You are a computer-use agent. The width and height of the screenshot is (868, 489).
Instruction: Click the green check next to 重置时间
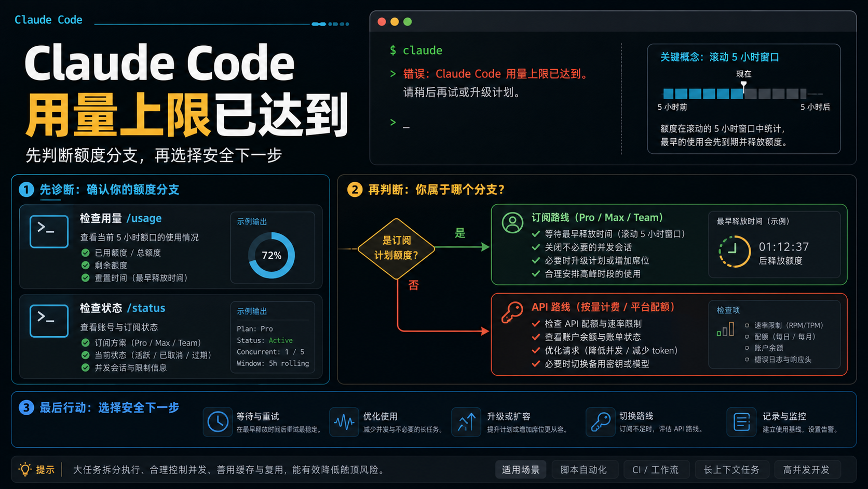[x=86, y=277]
